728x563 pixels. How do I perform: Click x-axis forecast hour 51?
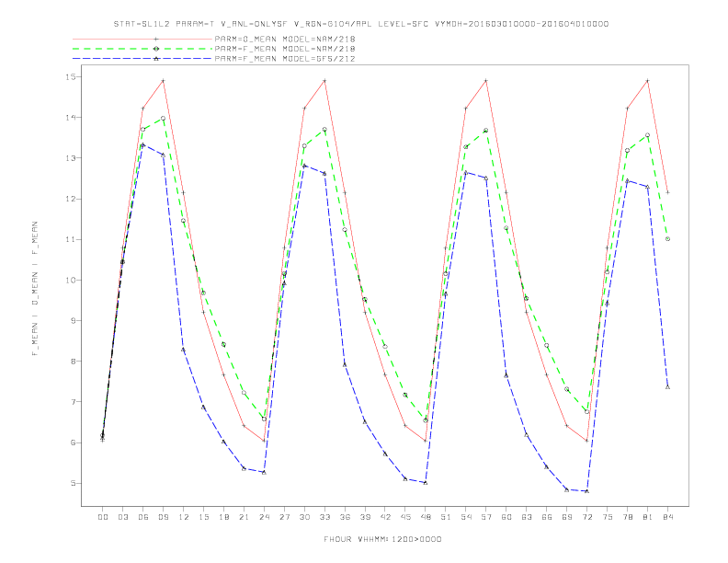click(x=446, y=517)
